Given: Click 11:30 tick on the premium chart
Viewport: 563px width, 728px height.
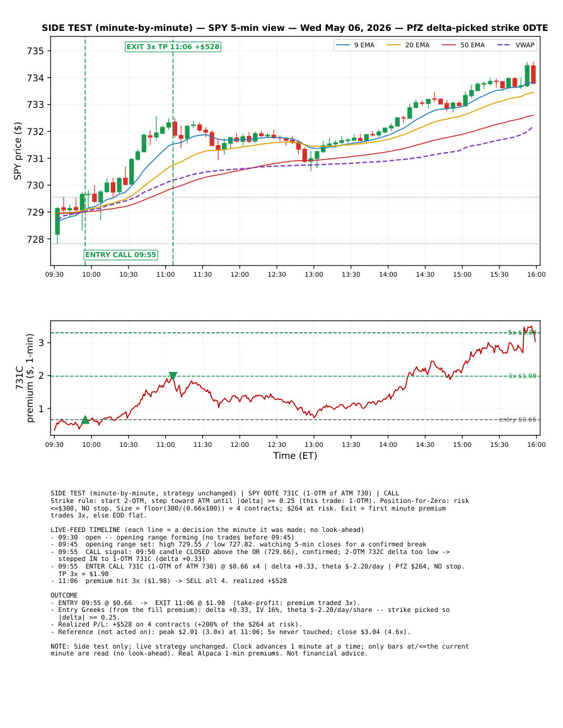Looking at the screenshot, I should tap(202, 445).
